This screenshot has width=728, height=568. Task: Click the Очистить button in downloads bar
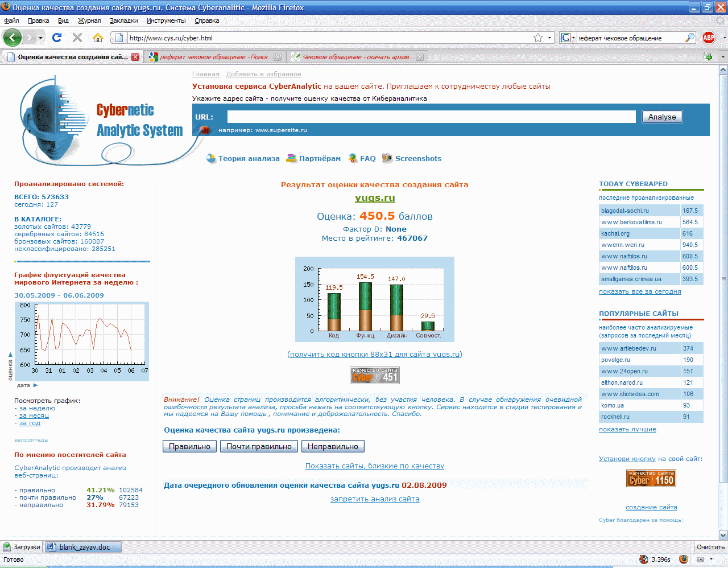pos(710,547)
